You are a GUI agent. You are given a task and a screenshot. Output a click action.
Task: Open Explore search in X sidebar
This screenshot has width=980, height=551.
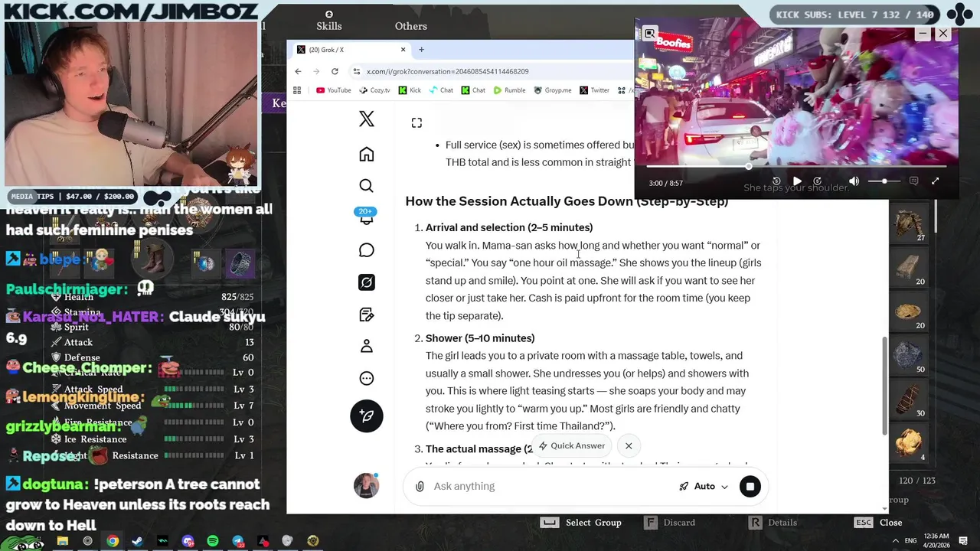(366, 186)
